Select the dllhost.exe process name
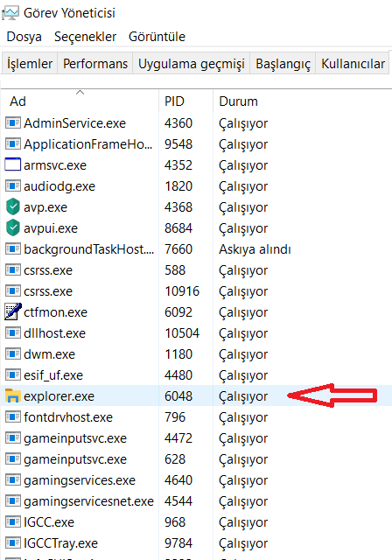Viewport: 392px width, 560px height. point(54,333)
